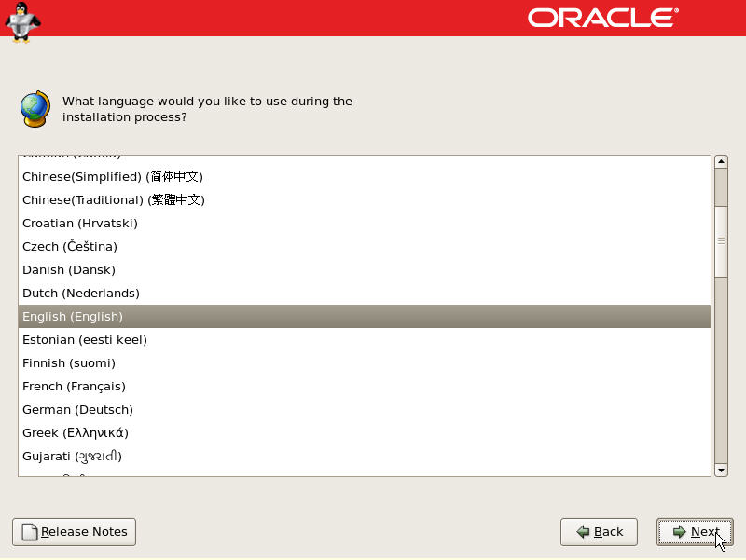The height and width of the screenshot is (560, 746).
Task: Click the Next button
Action: click(x=695, y=531)
